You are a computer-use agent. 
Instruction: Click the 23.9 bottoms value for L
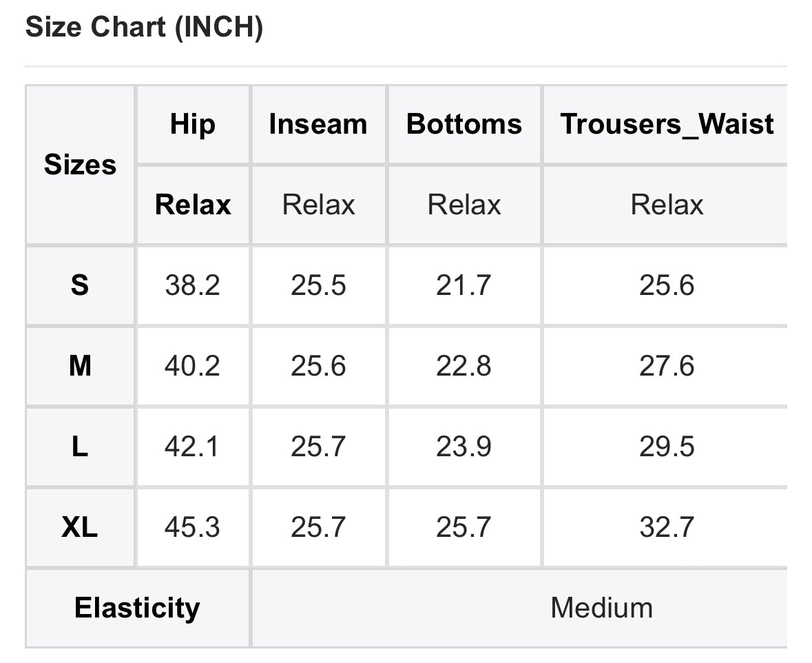tap(464, 447)
